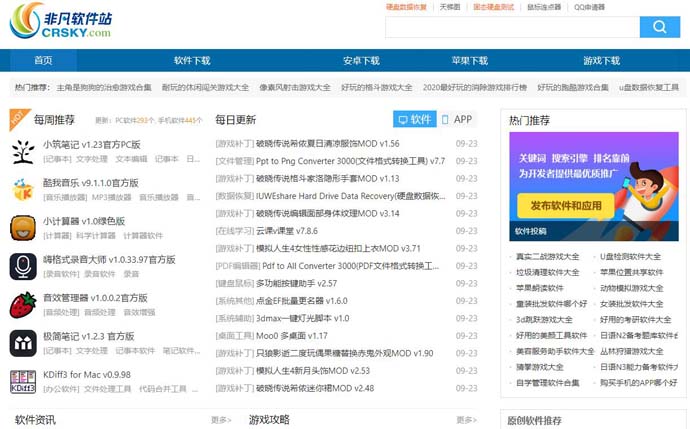690x429 pixels.
Task: Open 音效管理器 v1.0.0.2官方版 title
Action: 95,297
